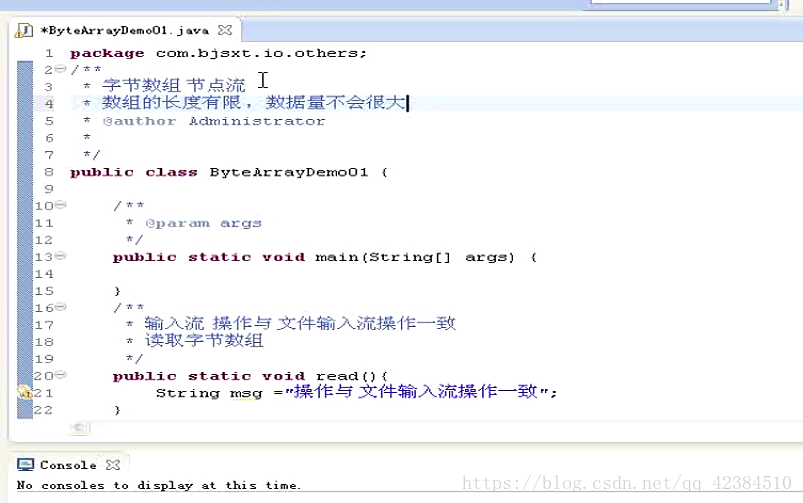Place cursor on the package declaration line
803x503 pixels.
[x=219, y=53]
